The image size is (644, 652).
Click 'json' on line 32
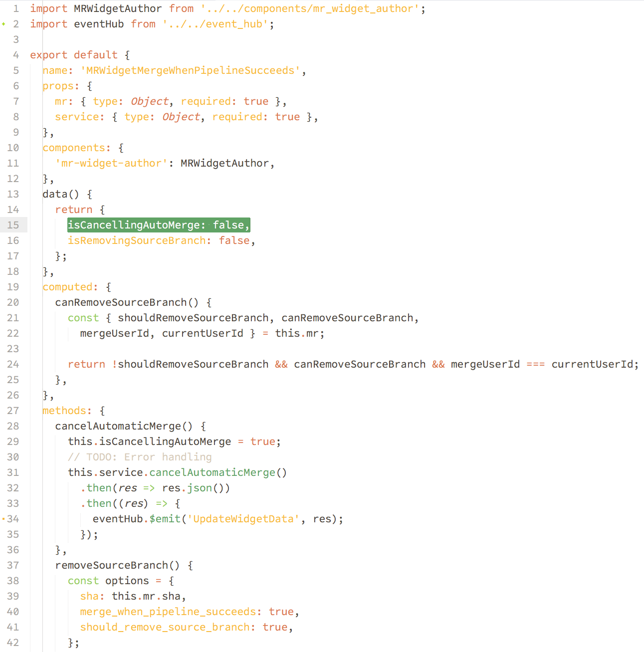(x=200, y=488)
